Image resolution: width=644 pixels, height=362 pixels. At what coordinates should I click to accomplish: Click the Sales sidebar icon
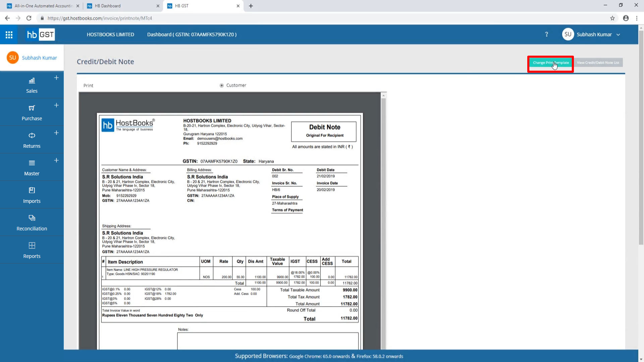tap(32, 81)
